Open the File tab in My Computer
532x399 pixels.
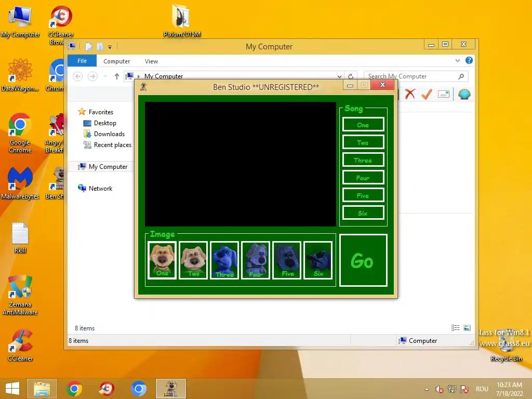(82, 61)
